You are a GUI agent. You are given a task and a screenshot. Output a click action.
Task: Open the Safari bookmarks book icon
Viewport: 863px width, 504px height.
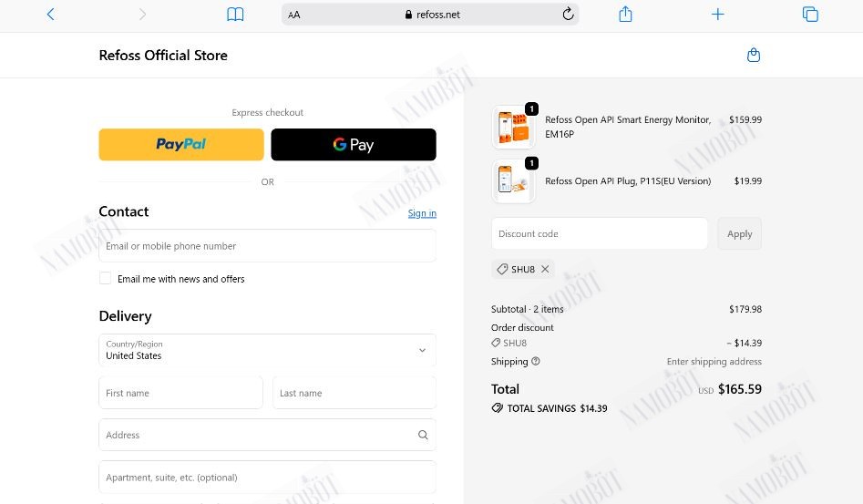point(235,15)
